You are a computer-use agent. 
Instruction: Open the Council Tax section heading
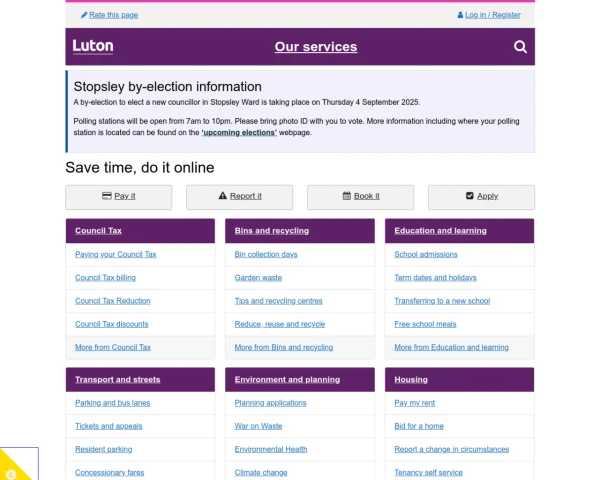(98, 231)
